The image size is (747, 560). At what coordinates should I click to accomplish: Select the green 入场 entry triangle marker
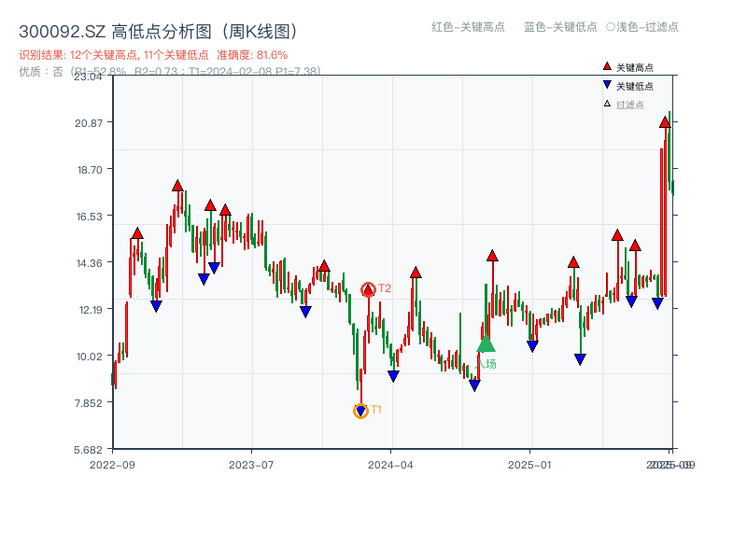click(486, 344)
